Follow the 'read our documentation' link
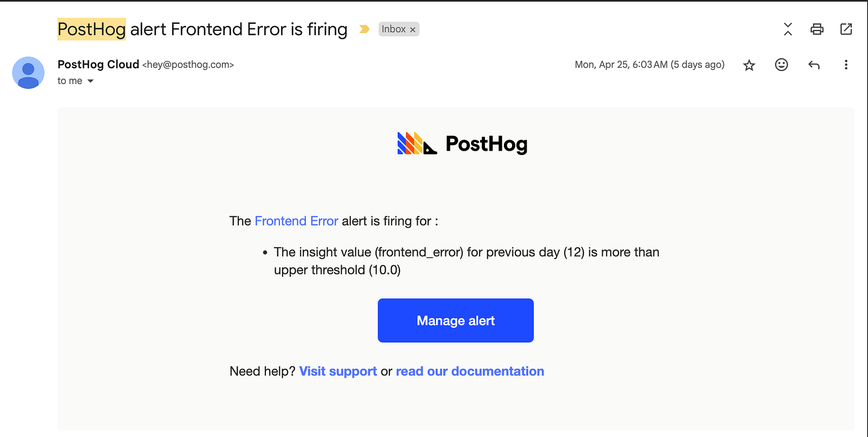Screen dimensions: 868x437 470,371
